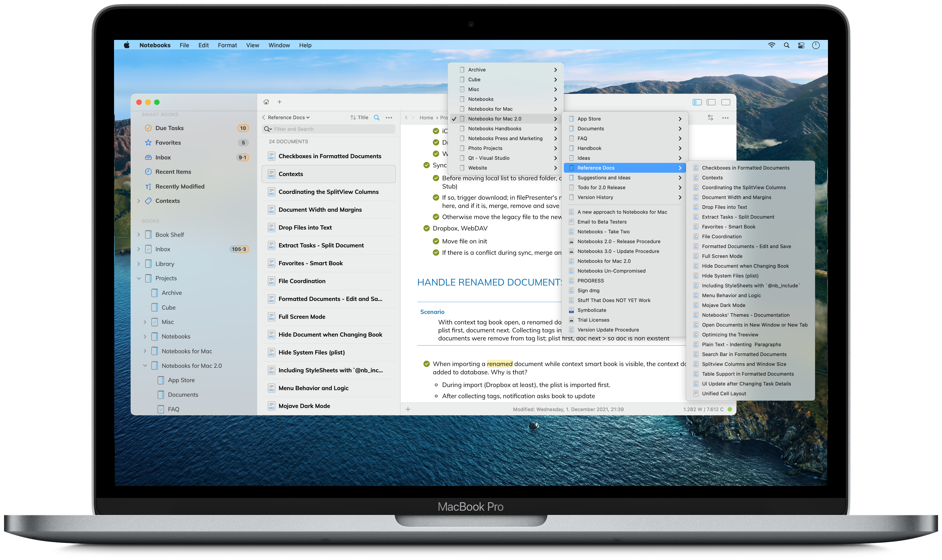Open the Reference Docs title dropdown
The image size is (942, 560).
tap(289, 117)
